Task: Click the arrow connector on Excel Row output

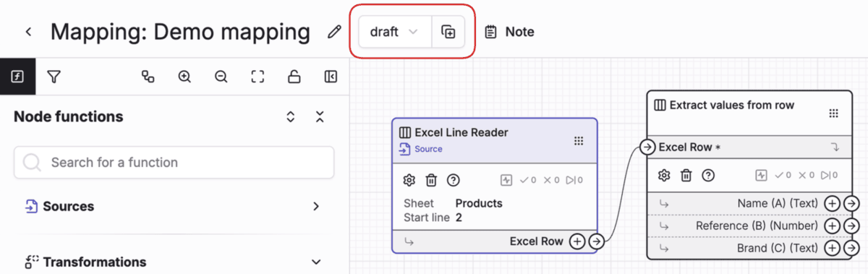Action: point(595,241)
